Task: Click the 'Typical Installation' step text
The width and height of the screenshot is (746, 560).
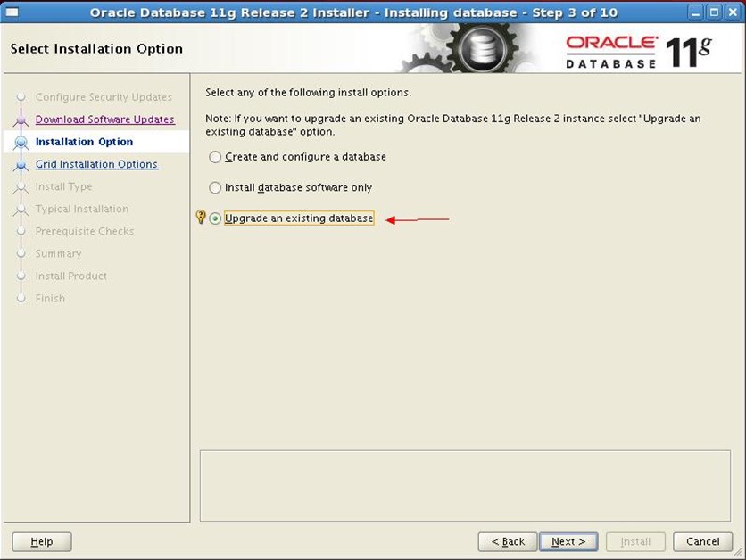Action: (82, 209)
